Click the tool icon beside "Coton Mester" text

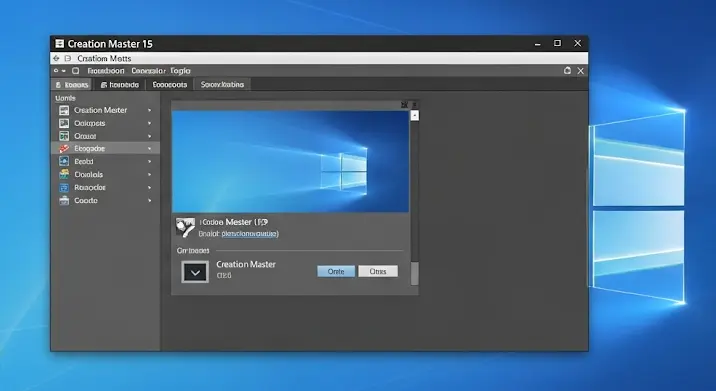185,227
